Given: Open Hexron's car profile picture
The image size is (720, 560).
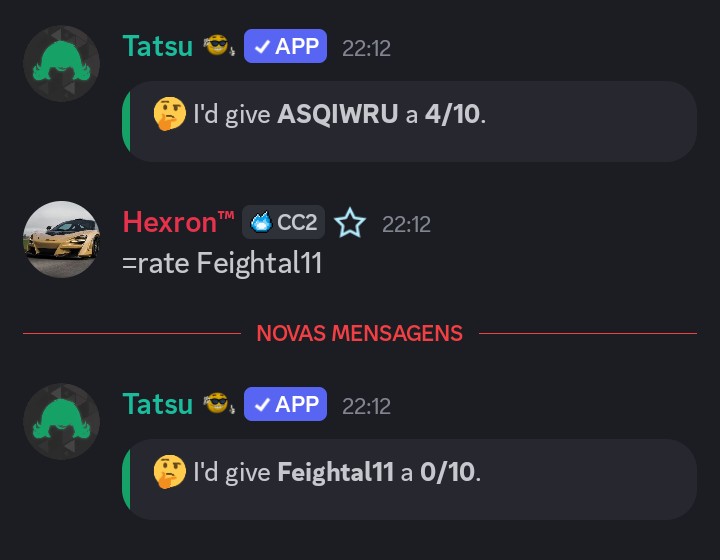Looking at the screenshot, I should tap(61, 240).
